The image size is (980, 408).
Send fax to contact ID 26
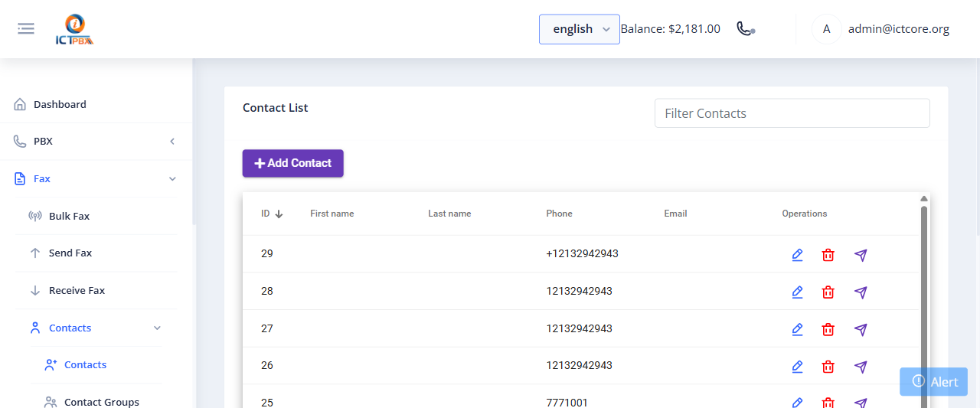click(x=861, y=367)
